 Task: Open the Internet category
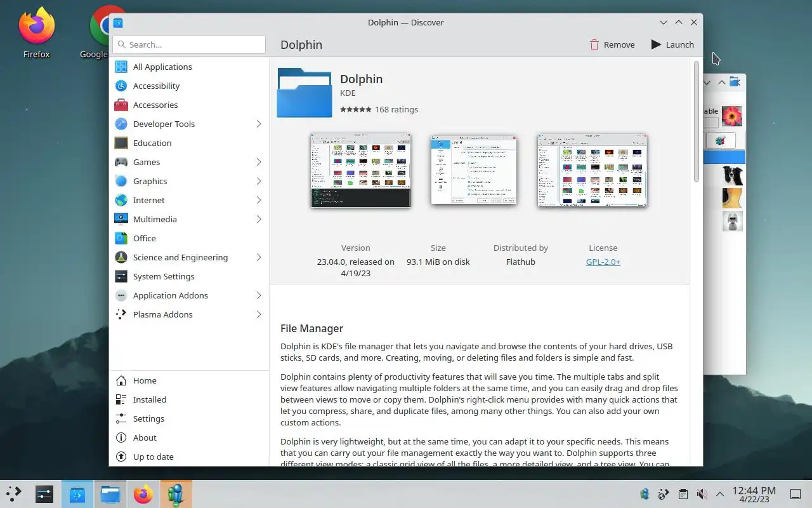click(x=189, y=200)
